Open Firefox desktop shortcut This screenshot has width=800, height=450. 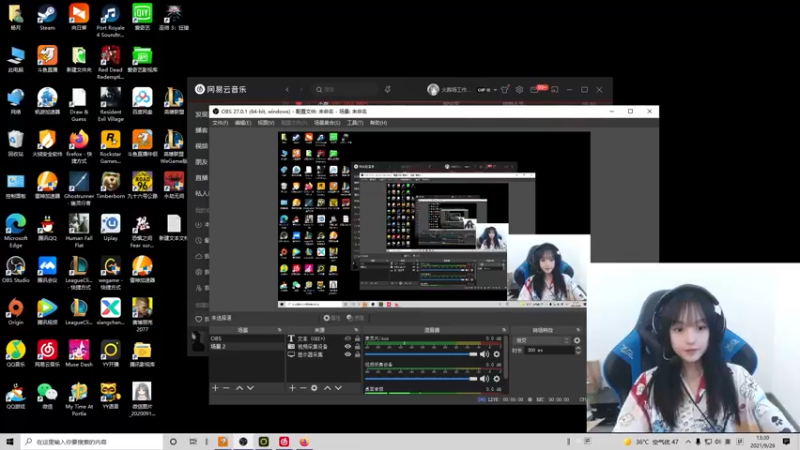(x=79, y=147)
